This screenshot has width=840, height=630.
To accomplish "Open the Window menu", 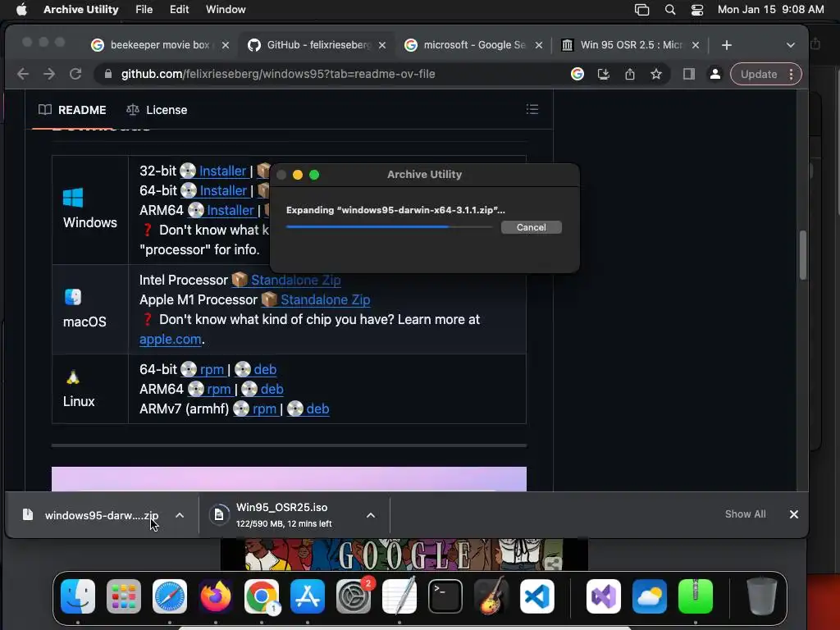I will coord(226,10).
